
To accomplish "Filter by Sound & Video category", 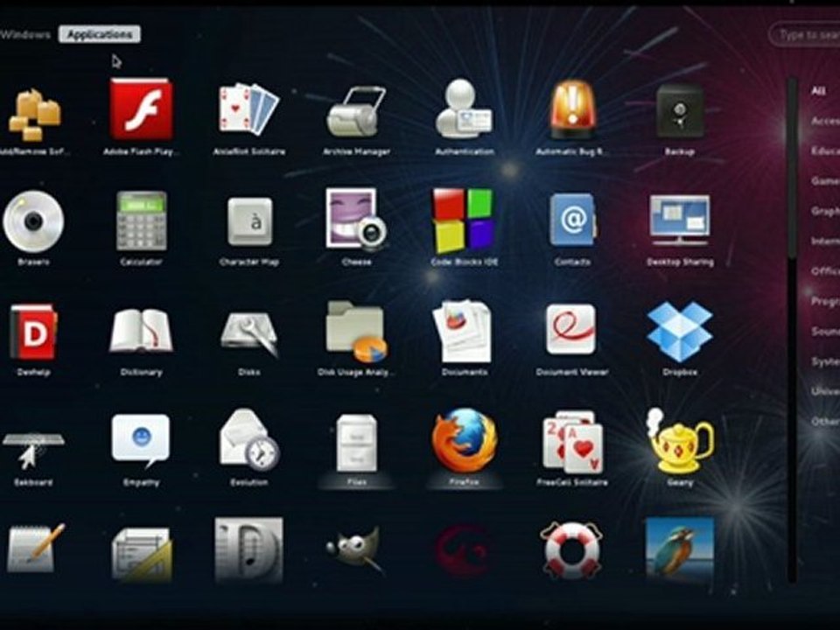I will point(825,331).
